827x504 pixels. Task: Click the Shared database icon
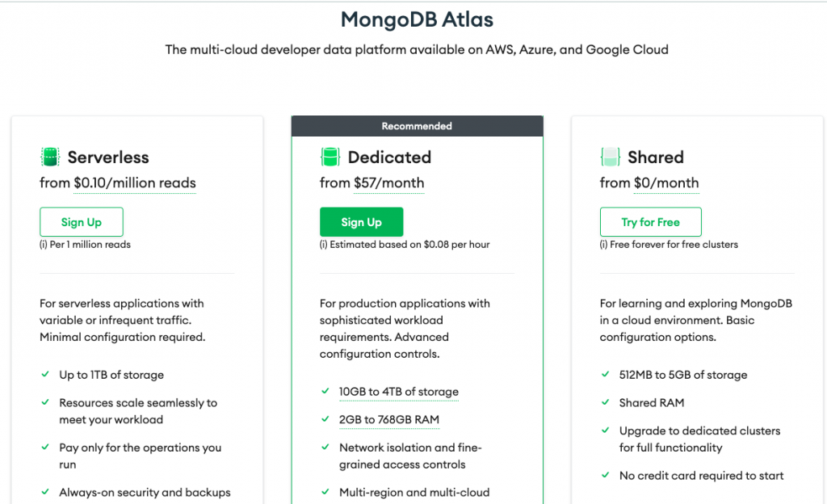coord(611,157)
